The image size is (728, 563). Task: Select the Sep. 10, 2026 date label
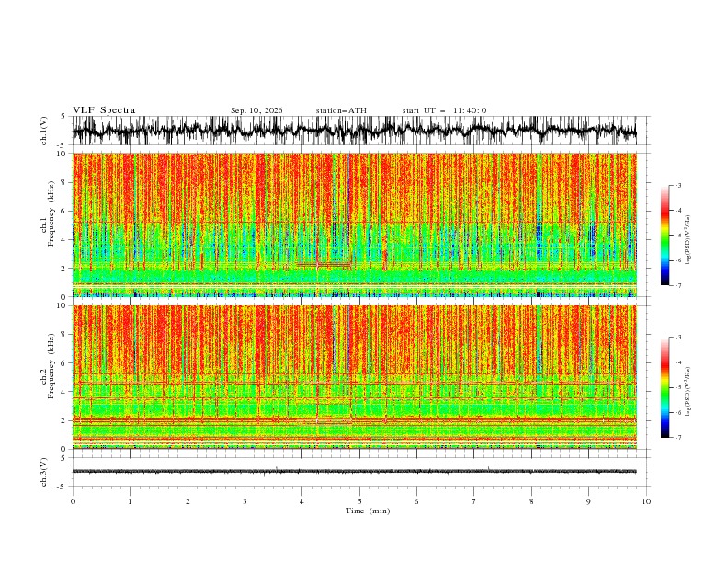(256, 110)
